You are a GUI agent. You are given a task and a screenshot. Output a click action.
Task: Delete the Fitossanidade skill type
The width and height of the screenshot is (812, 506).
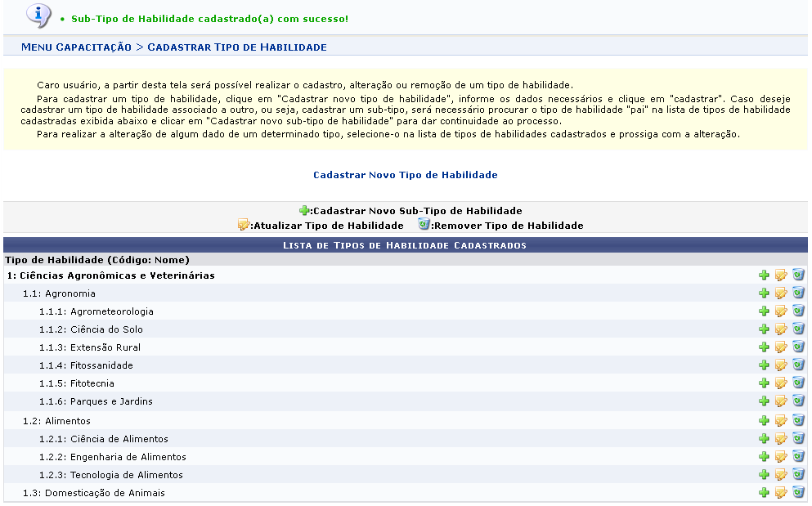tap(798, 365)
